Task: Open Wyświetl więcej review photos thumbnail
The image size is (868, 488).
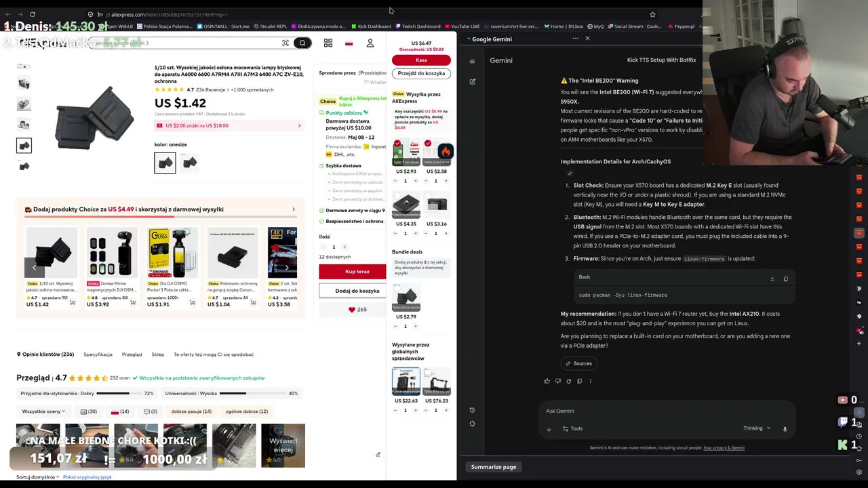Action: 283,445
